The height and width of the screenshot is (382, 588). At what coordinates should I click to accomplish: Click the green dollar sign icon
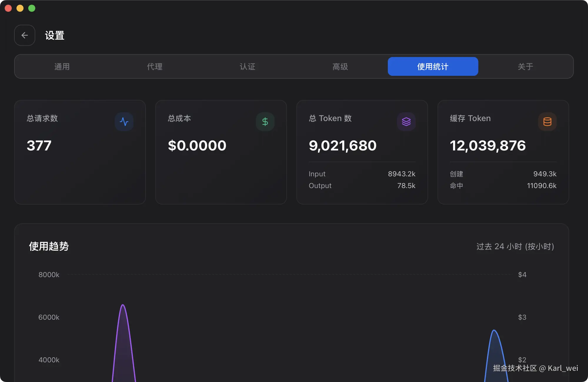265,122
